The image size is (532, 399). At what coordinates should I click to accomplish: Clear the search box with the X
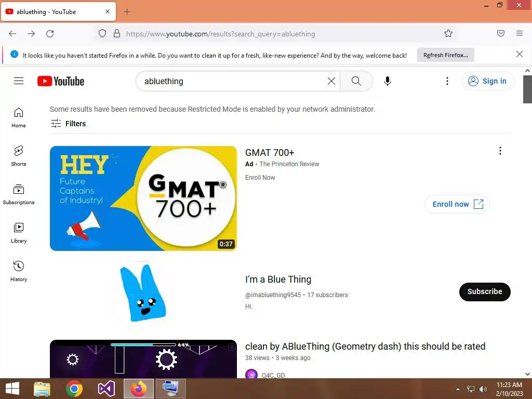331,81
